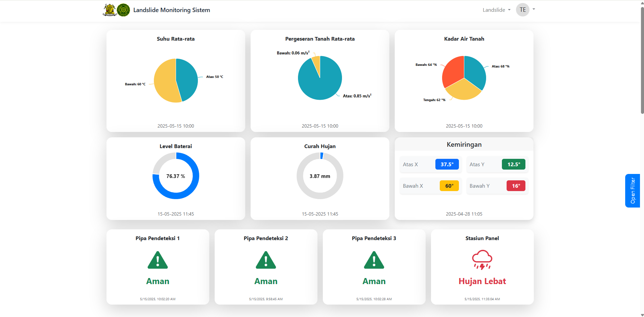Open the Landslide dropdown menu

click(x=496, y=10)
